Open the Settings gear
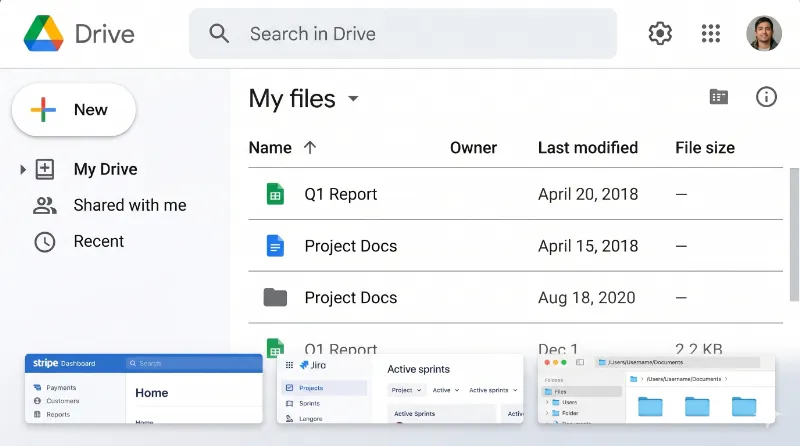Screen dimensions: 800x446 tap(660, 34)
